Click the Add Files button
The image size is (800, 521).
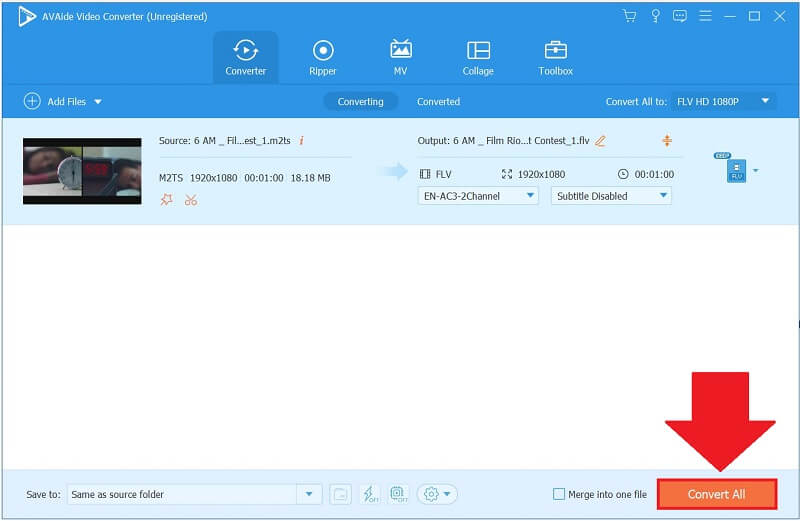pyautogui.click(x=60, y=101)
